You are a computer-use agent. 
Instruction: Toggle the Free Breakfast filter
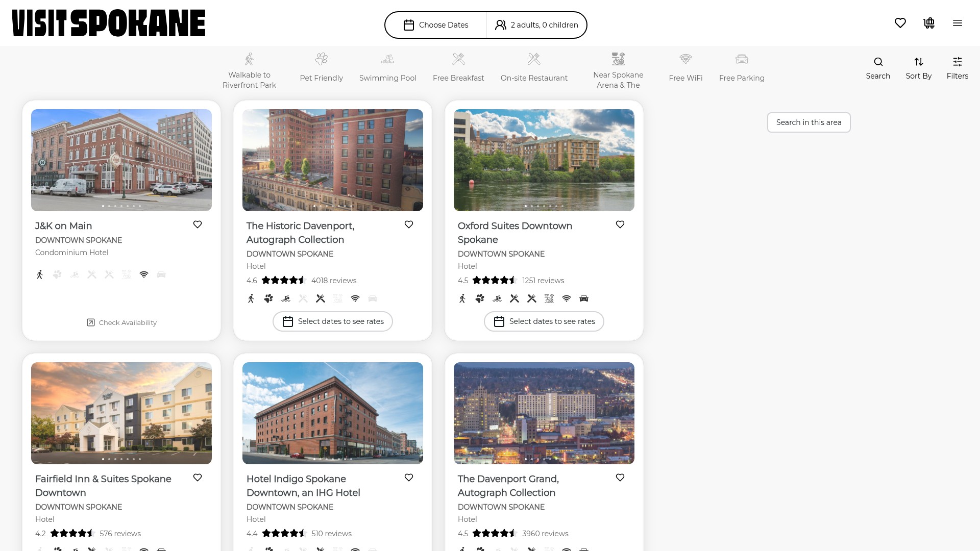coord(458,67)
